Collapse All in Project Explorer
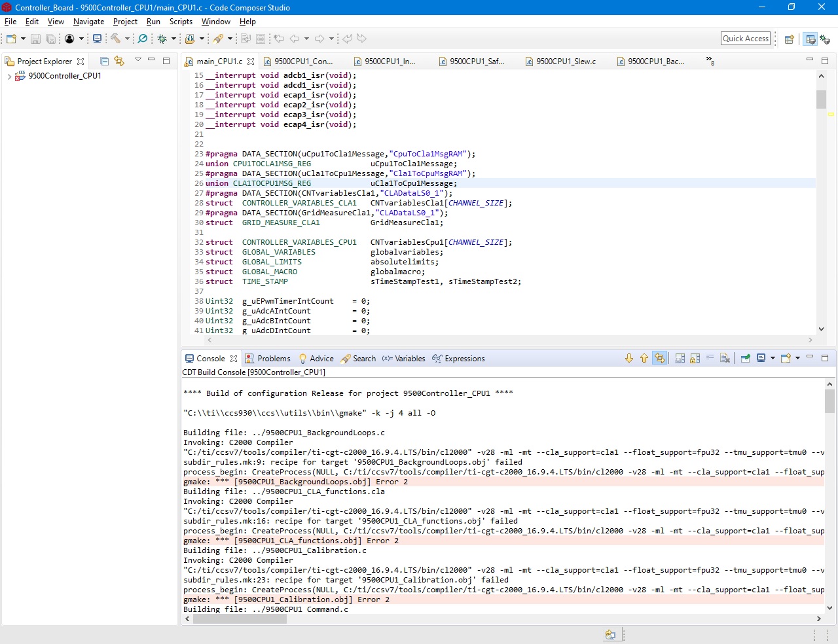838x644 pixels. click(104, 61)
